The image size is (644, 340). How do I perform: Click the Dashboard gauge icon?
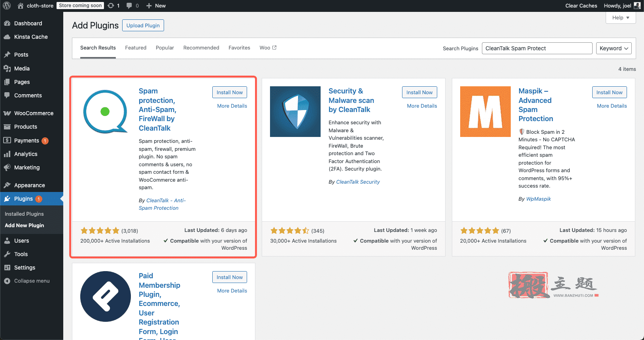7,23
